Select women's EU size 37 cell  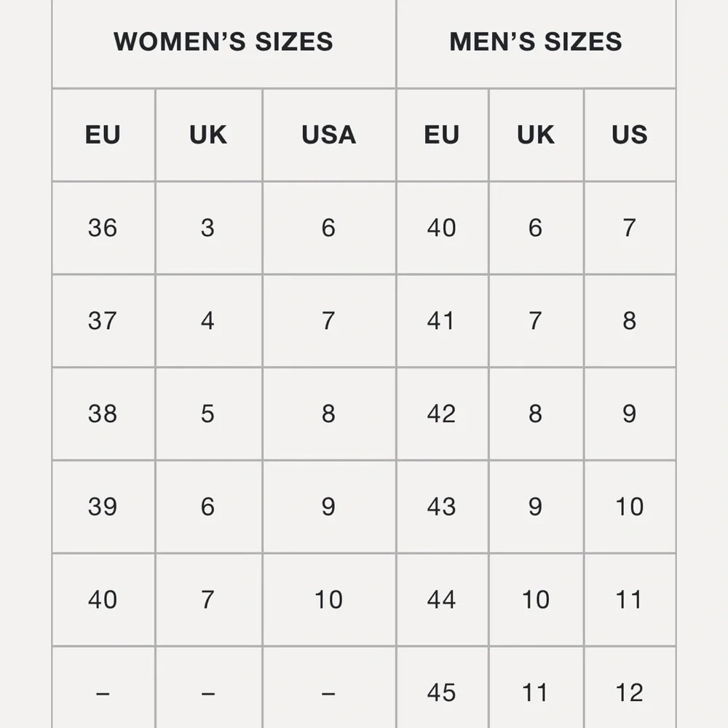tap(103, 321)
